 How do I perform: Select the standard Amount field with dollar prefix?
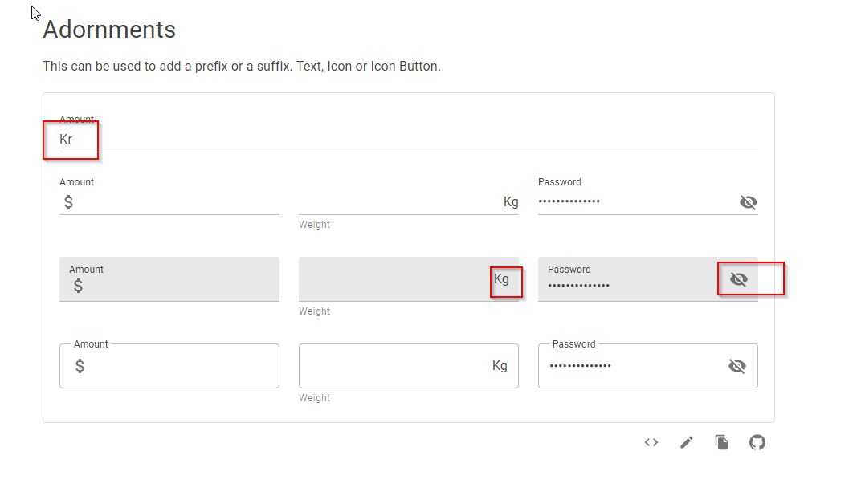tap(161, 201)
